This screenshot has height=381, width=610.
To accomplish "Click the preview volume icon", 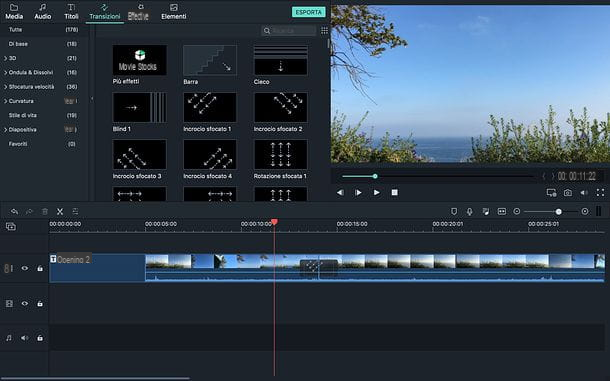I will pos(584,193).
